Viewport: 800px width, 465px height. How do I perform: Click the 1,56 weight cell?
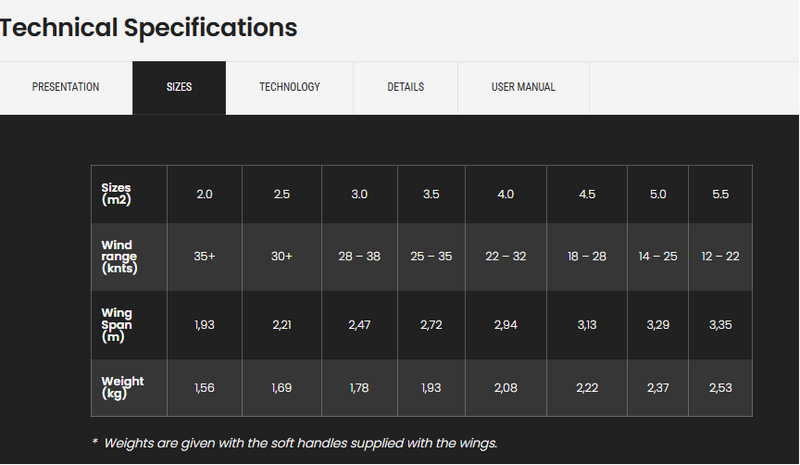click(x=204, y=387)
